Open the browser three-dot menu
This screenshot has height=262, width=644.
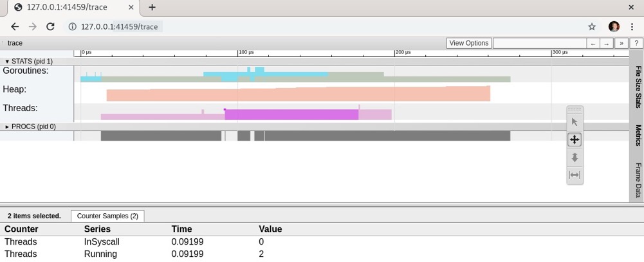coord(632,27)
